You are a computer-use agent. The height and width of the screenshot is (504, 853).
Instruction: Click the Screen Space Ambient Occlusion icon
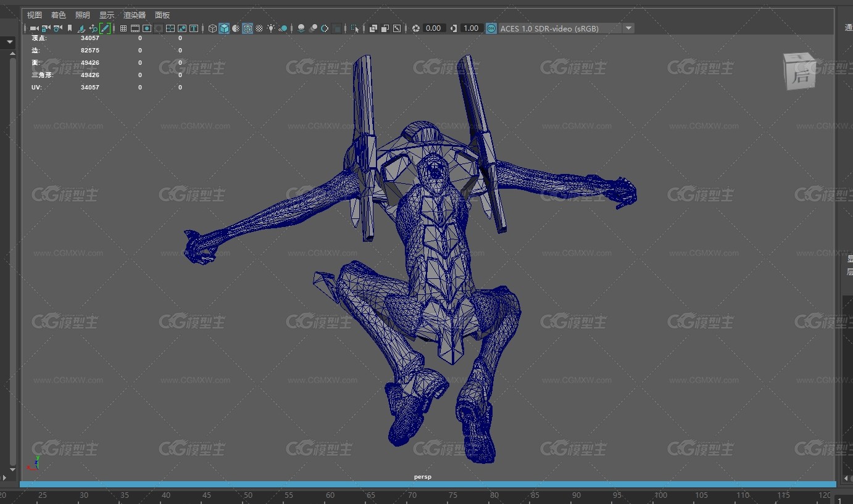click(301, 28)
